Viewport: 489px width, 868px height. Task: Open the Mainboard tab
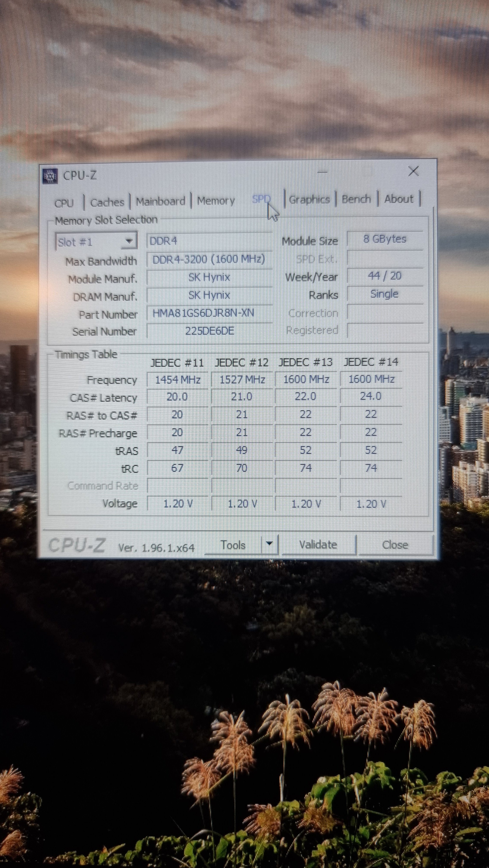[160, 202]
